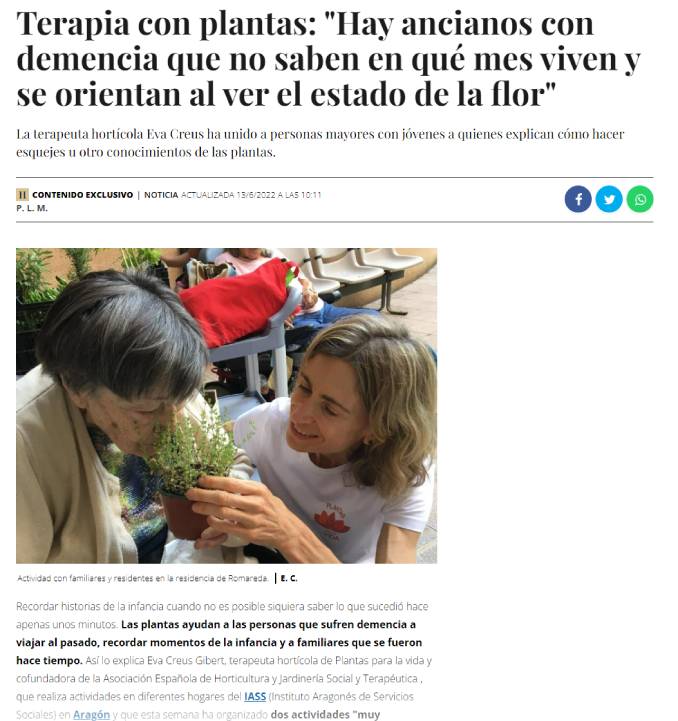Open the IASS link
Screen dimensions: 678x721
click(255, 696)
